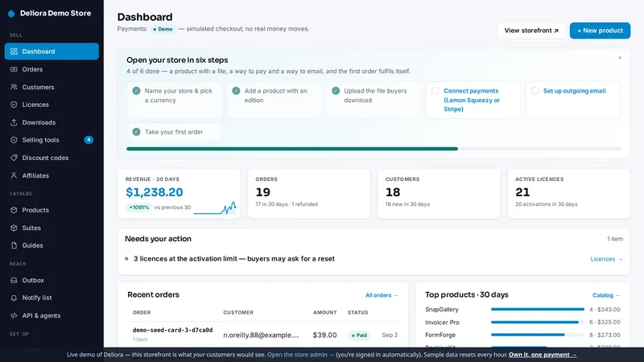644x362 pixels.
Task: Open Discount codes page
Action: coord(52,158)
